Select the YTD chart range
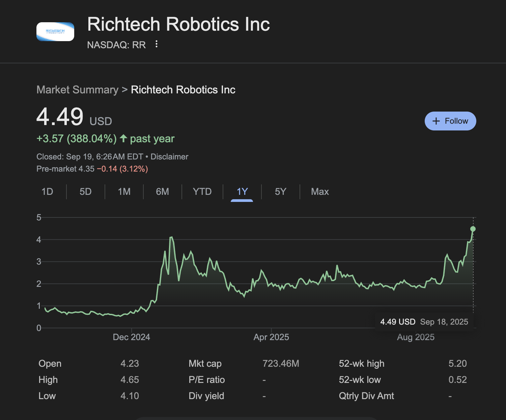The height and width of the screenshot is (420, 506). tap(202, 192)
